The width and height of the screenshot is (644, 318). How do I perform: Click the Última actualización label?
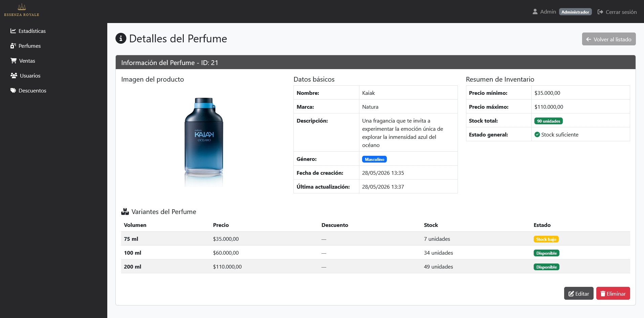click(323, 187)
